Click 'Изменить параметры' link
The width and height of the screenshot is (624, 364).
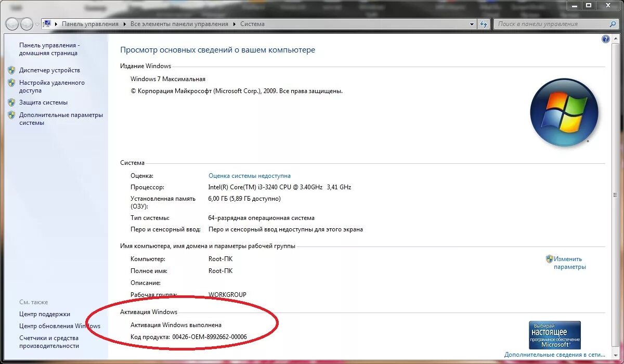coord(569,263)
